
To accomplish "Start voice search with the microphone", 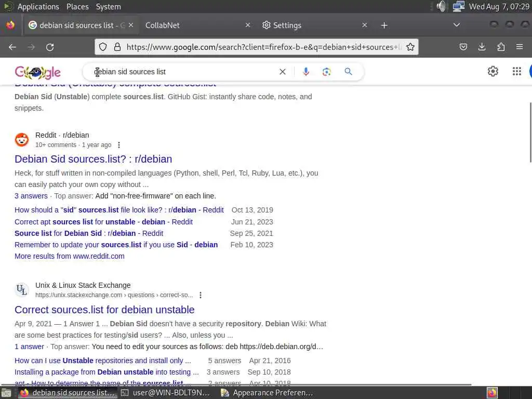I will 305,72.
